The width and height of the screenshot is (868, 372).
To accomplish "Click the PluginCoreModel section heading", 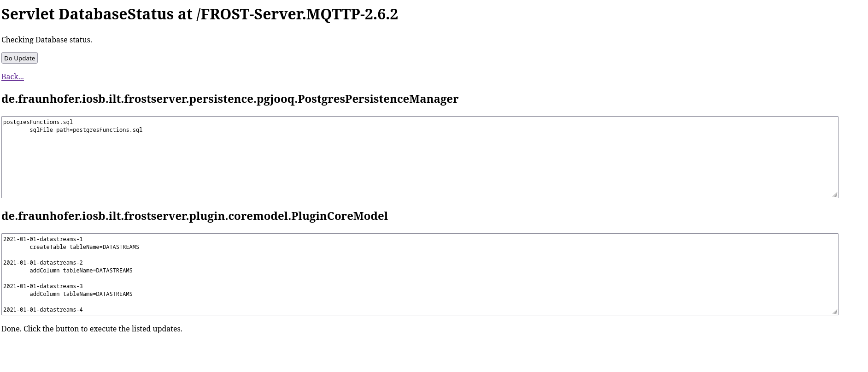I will coord(194,216).
